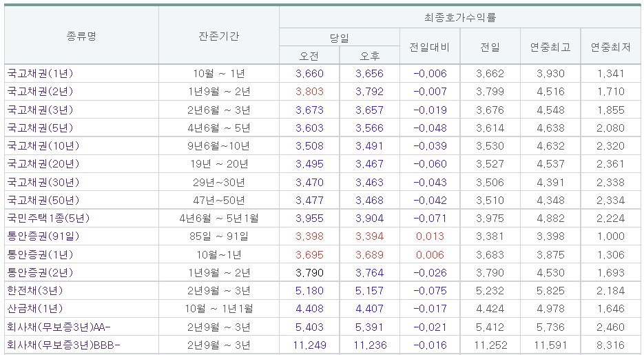Click afternoon yield 4,407 for 산금채
This screenshot has height=355, width=644.
point(370,309)
